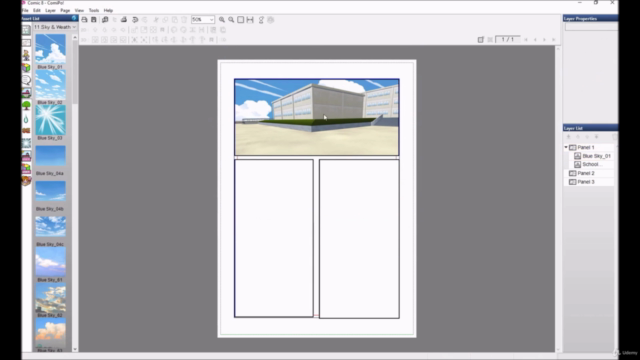Select the green tree category icon
This screenshot has height=360, width=640.
pos(26,106)
